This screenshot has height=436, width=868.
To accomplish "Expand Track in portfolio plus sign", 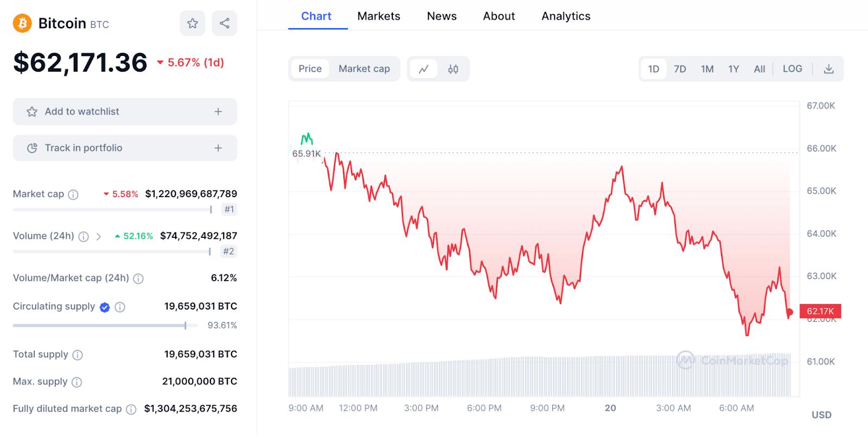I will point(218,148).
